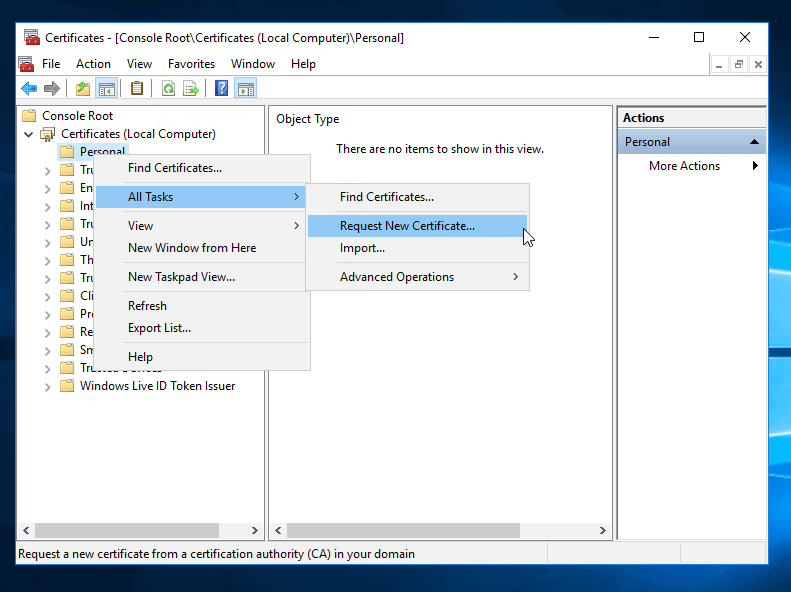
Task: Expand the Windows Live ID Token Issuer node
Action: 47,387
